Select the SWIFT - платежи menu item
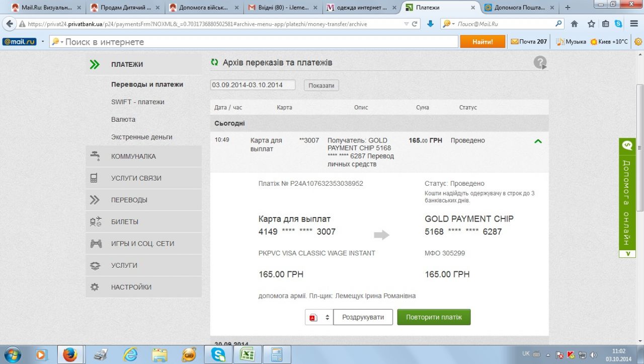Screen dimensions: 644x364 click(x=138, y=102)
